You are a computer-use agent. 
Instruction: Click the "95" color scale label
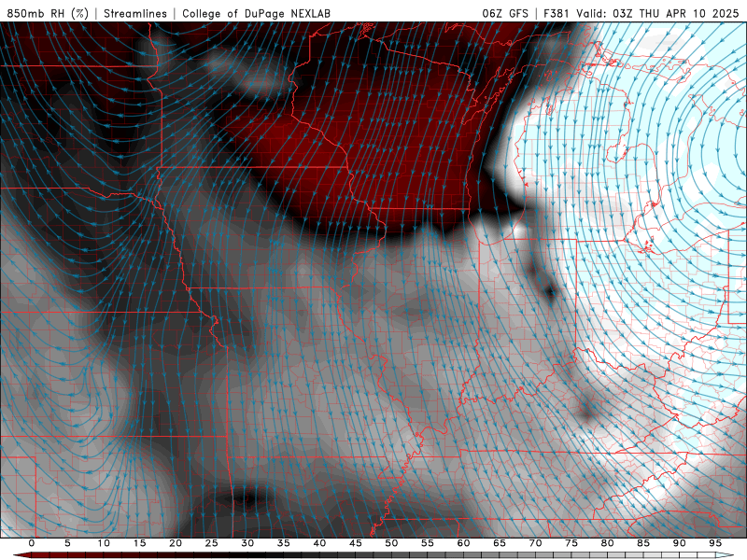(x=715, y=543)
